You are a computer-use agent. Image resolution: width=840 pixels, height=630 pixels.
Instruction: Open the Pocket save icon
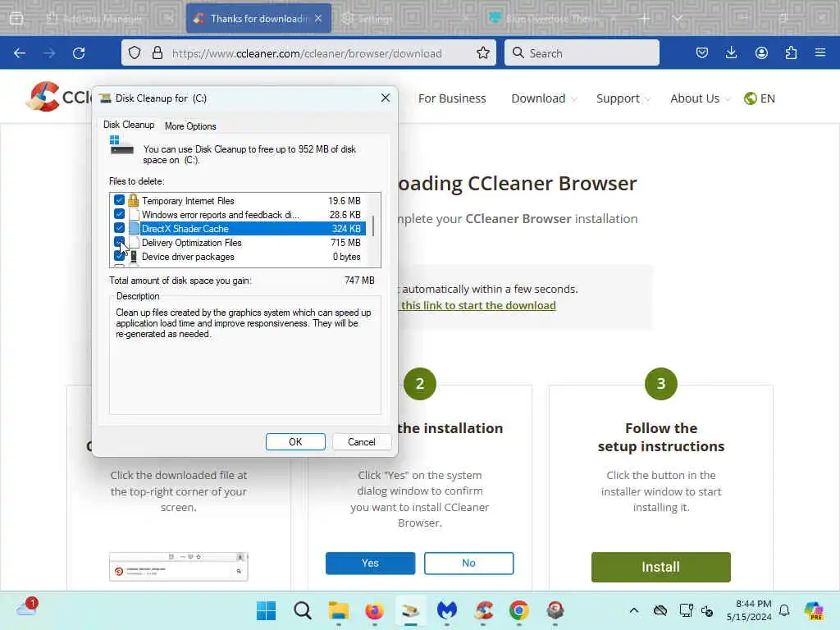(702, 53)
